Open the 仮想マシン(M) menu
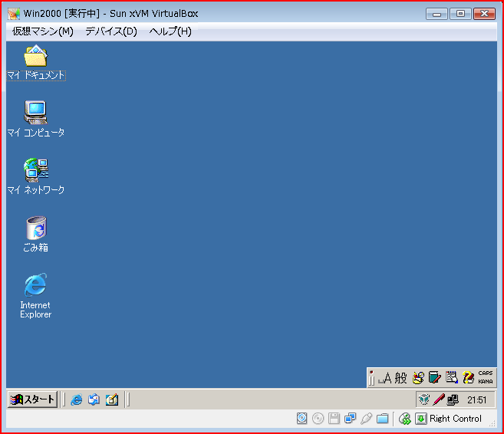This screenshot has width=504, height=434. [43, 31]
